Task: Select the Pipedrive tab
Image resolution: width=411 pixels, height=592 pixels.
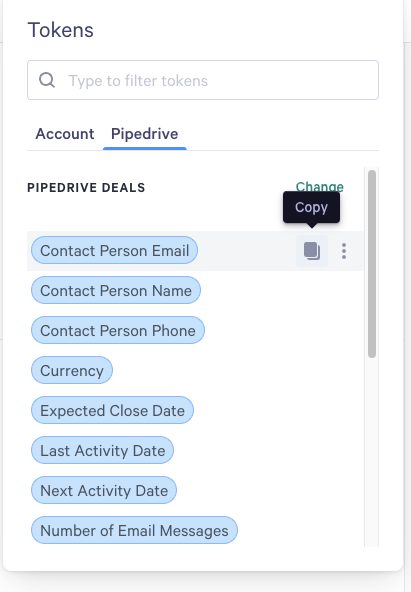Action: tap(145, 134)
